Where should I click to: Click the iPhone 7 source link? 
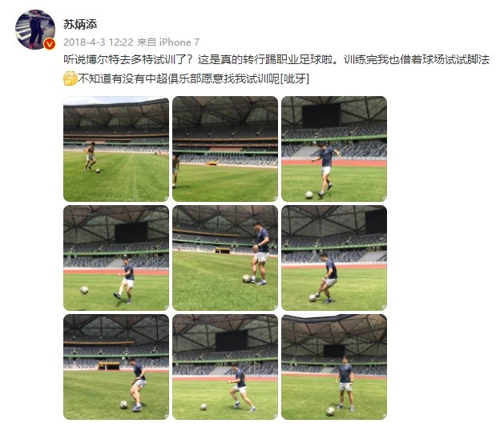179,42
